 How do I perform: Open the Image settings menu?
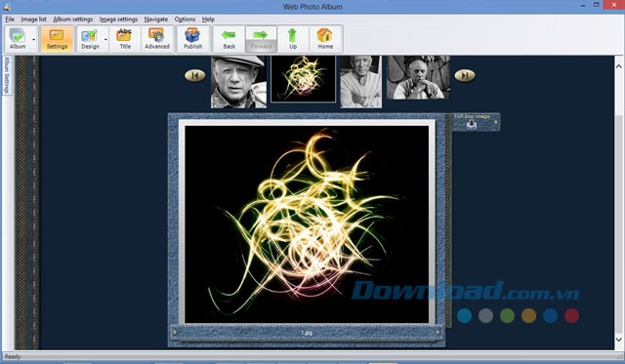[118, 20]
